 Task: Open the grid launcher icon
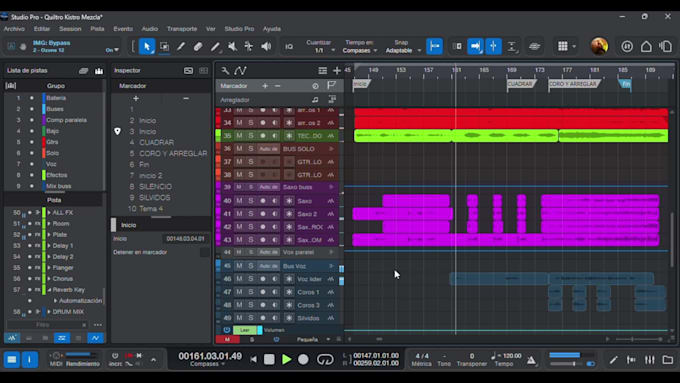[562, 46]
